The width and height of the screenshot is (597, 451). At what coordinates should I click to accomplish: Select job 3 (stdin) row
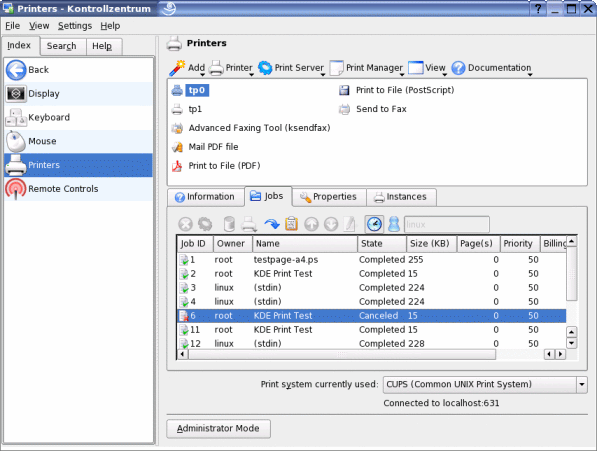(x=372, y=288)
